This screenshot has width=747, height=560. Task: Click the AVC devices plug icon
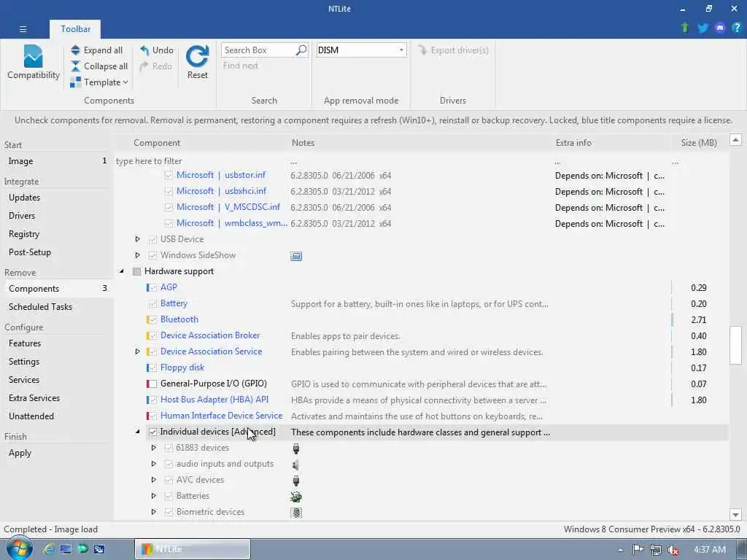point(296,481)
